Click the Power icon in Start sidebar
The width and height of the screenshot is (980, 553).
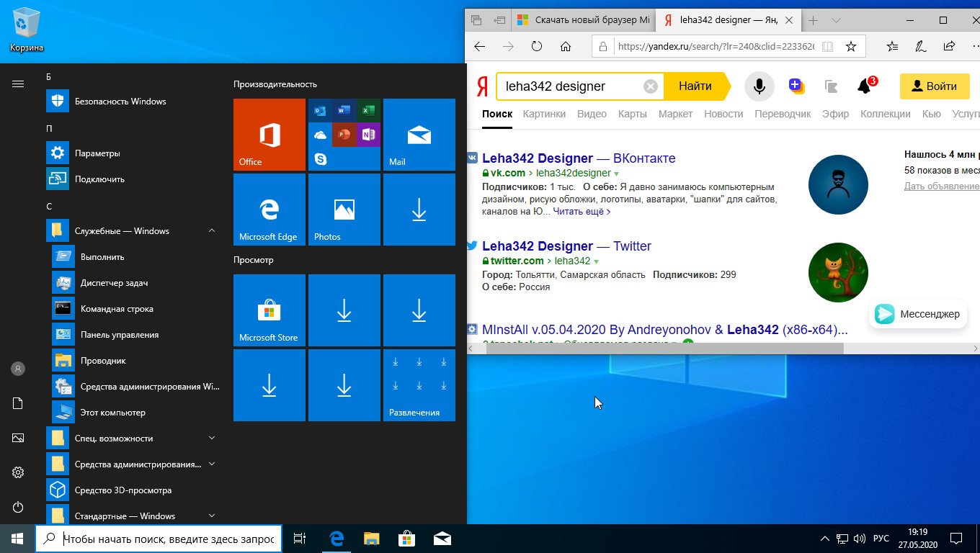(18, 507)
